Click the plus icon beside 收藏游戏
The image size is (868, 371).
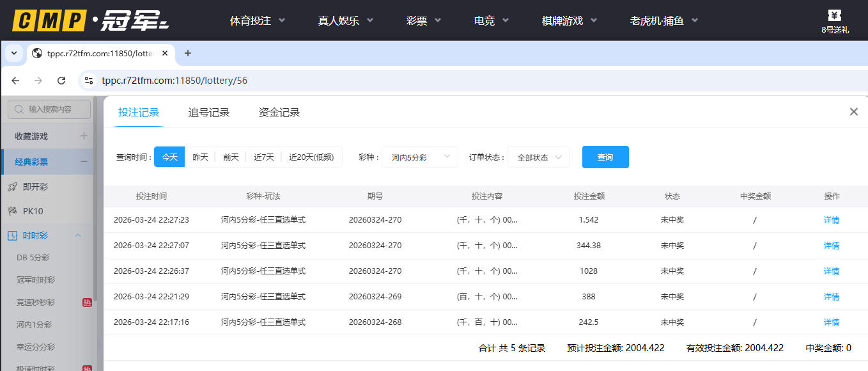(x=84, y=136)
